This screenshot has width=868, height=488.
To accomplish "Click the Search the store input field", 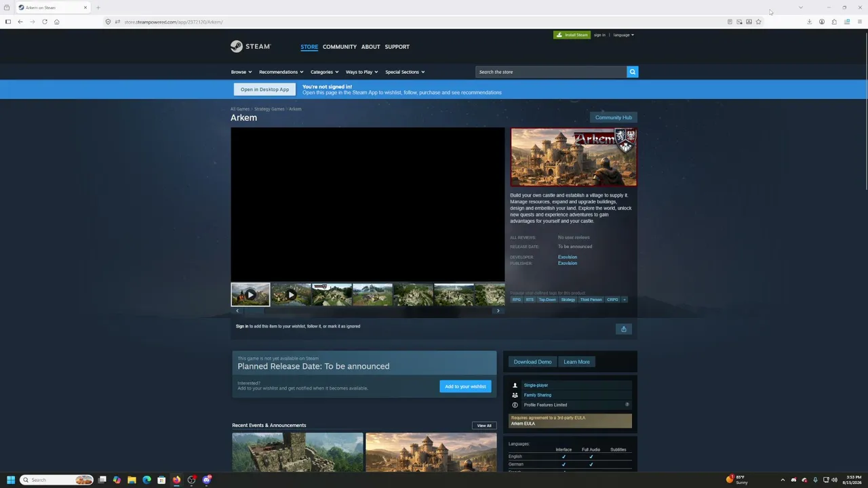I will point(551,72).
